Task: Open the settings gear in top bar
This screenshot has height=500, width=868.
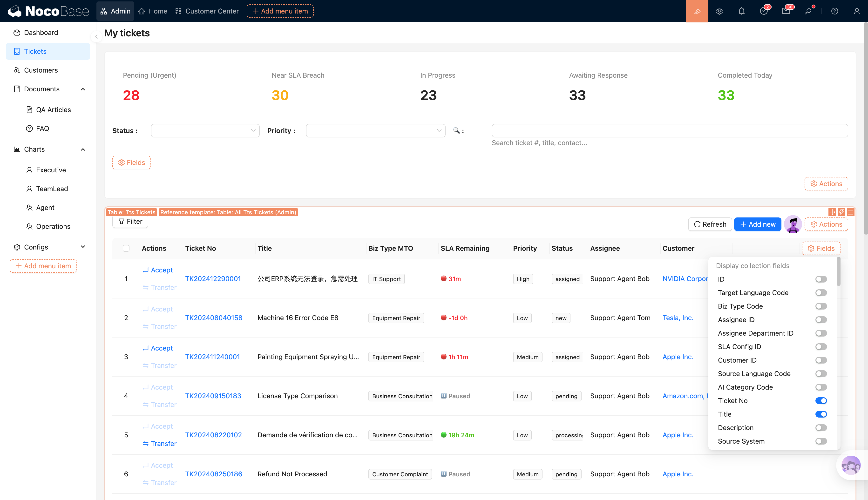Action: (719, 11)
